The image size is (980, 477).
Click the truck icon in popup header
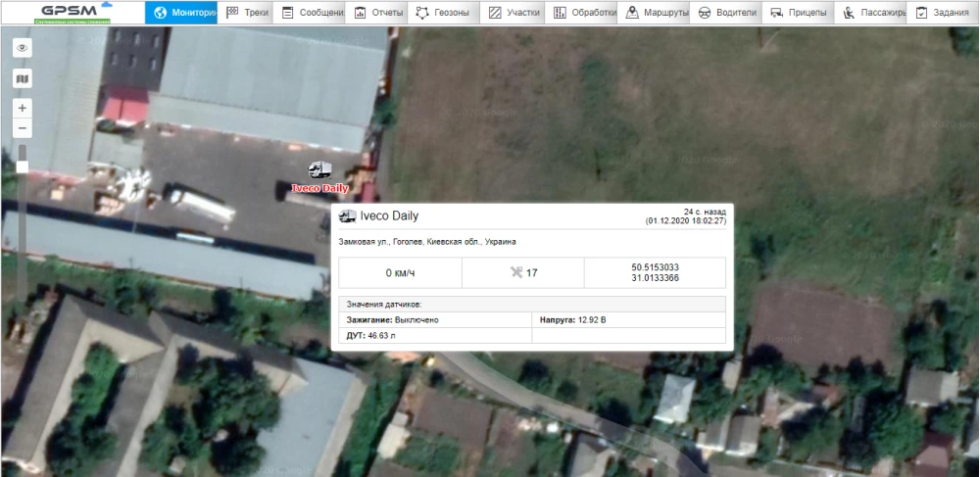click(347, 216)
